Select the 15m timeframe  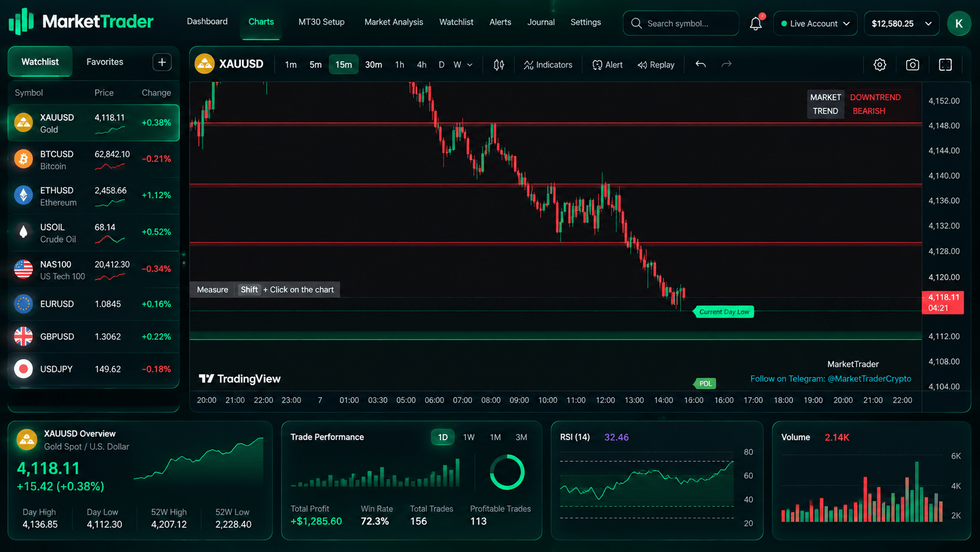click(x=343, y=65)
